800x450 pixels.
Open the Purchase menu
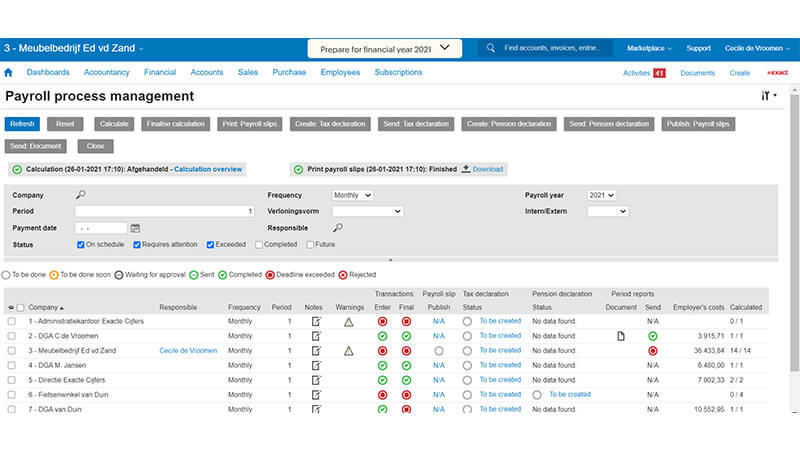tap(289, 72)
